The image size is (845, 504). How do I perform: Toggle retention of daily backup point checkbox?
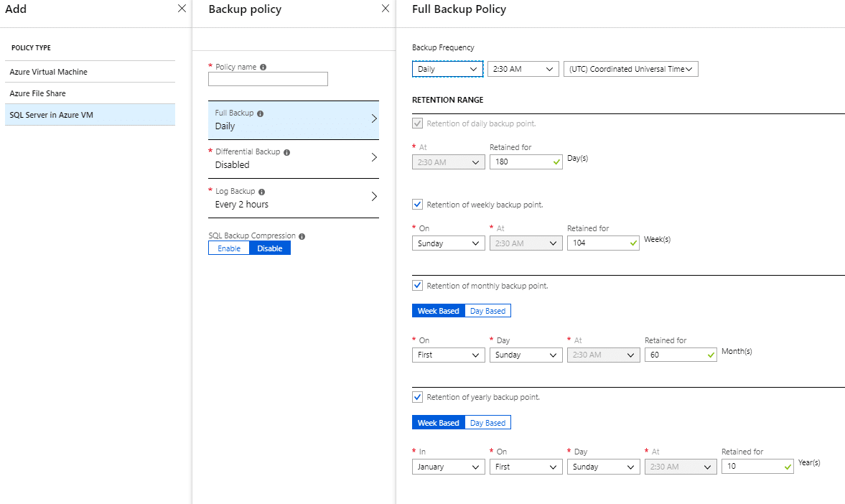pyautogui.click(x=417, y=123)
